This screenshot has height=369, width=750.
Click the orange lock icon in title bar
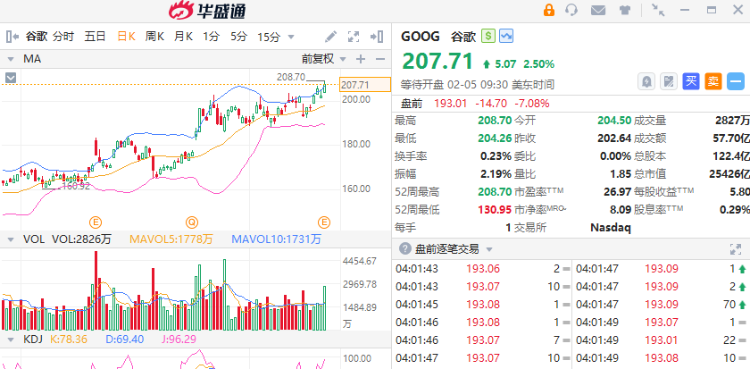pos(549,10)
